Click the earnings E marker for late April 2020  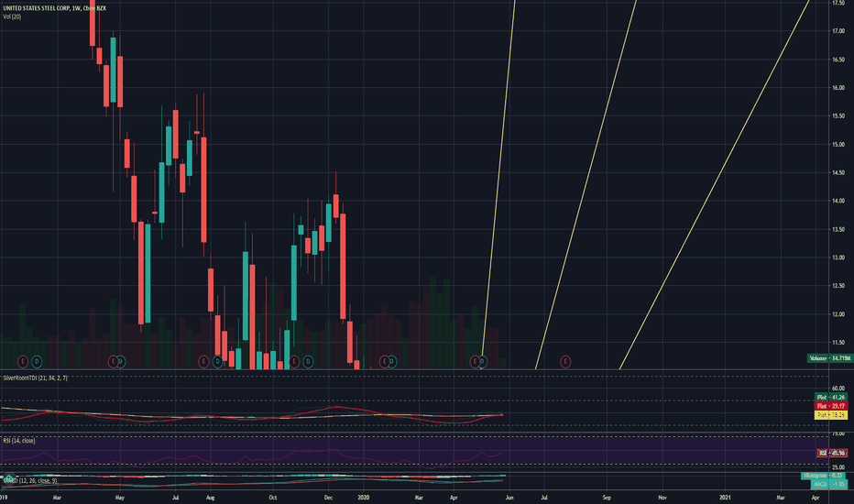475,361
